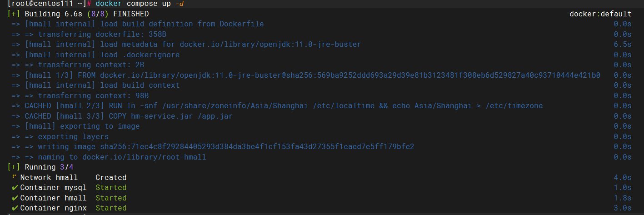Click the [+] marker on the Building line
The height and width of the screenshot is (215, 644).
14,14
